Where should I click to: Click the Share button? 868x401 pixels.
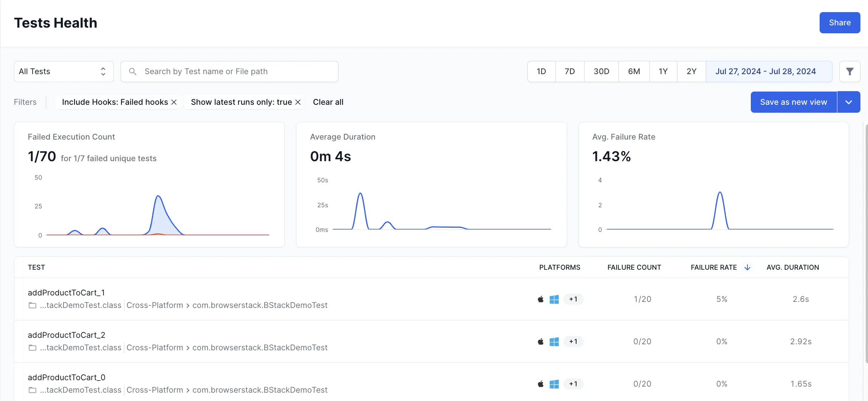840,23
